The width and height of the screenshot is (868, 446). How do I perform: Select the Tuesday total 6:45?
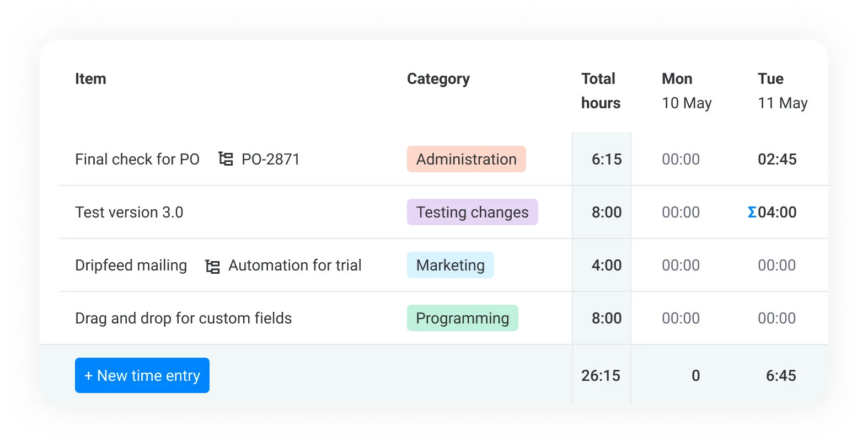(781, 375)
